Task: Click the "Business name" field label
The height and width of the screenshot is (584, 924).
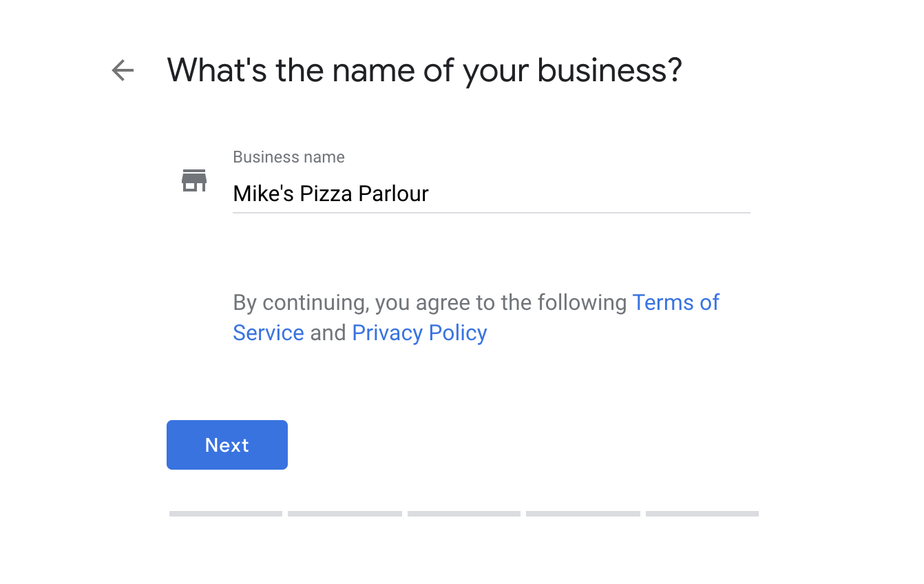Action: click(288, 157)
